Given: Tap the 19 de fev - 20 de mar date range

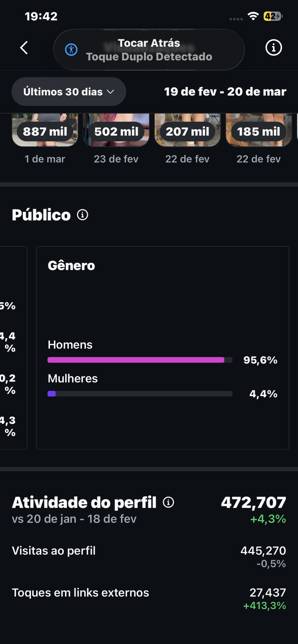Looking at the screenshot, I should (x=225, y=92).
